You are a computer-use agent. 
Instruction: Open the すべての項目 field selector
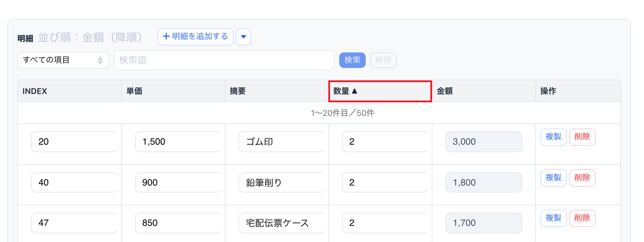[x=63, y=60]
